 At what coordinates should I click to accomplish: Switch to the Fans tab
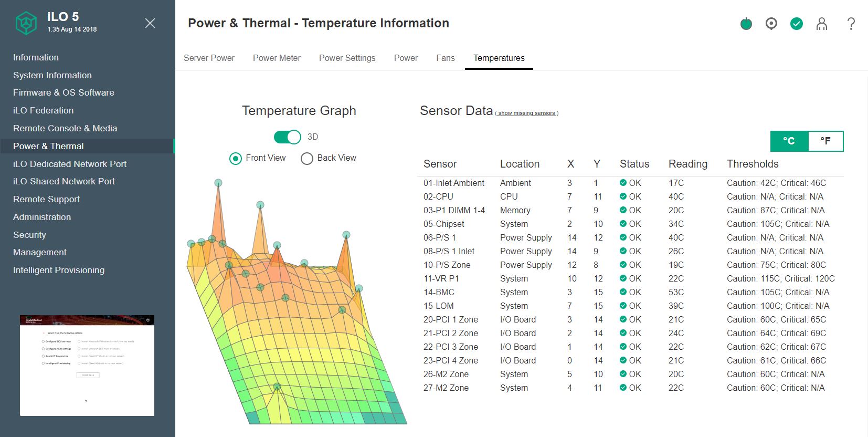pyautogui.click(x=445, y=58)
